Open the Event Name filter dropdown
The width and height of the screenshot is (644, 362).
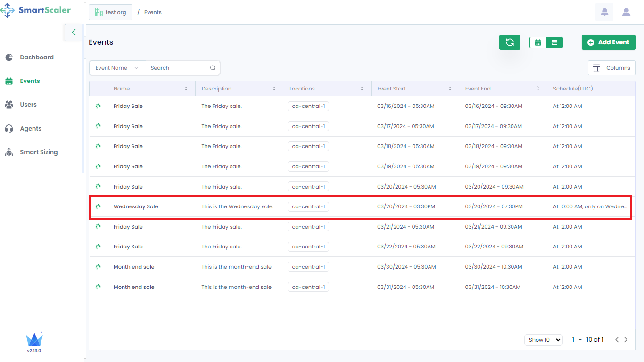pyautogui.click(x=117, y=68)
